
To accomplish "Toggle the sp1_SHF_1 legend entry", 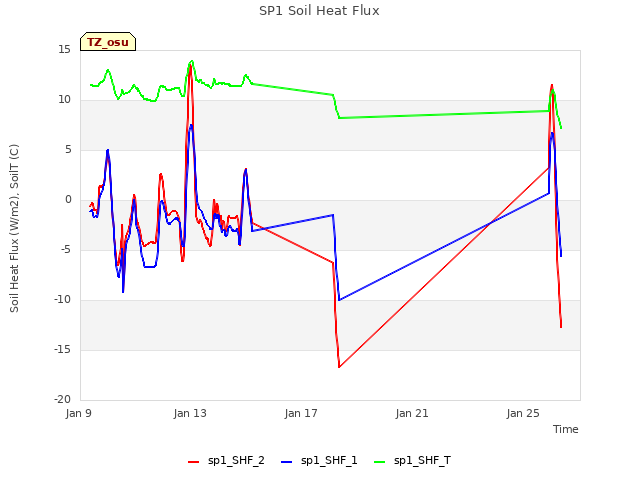I will point(319,461).
